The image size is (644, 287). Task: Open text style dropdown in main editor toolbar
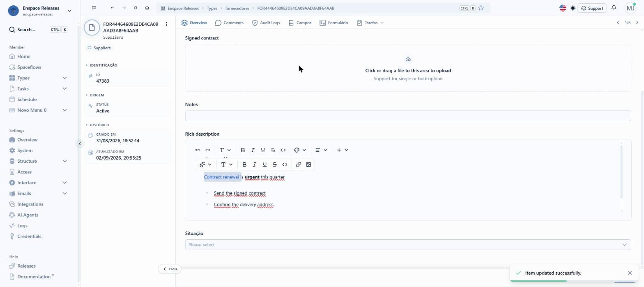pos(225,150)
